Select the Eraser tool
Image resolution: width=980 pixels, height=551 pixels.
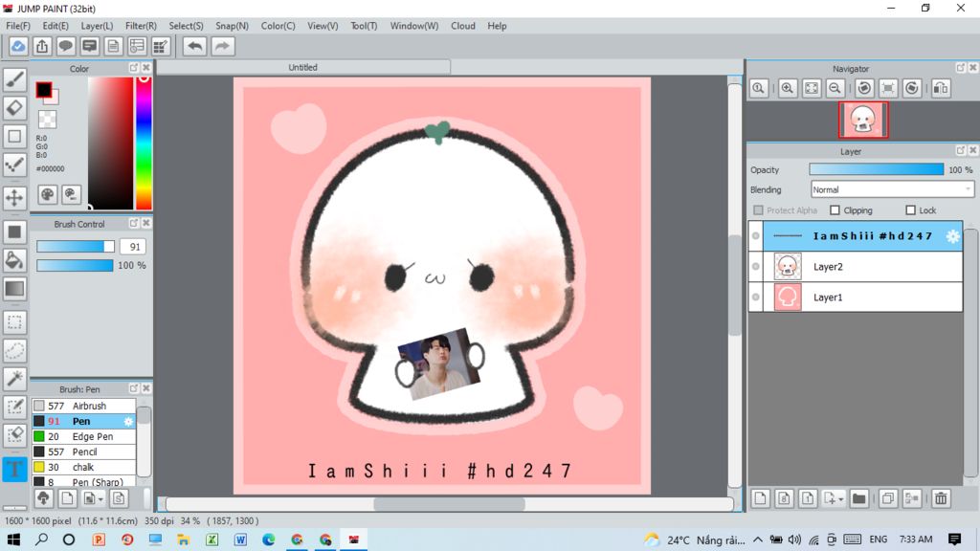coord(14,107)
